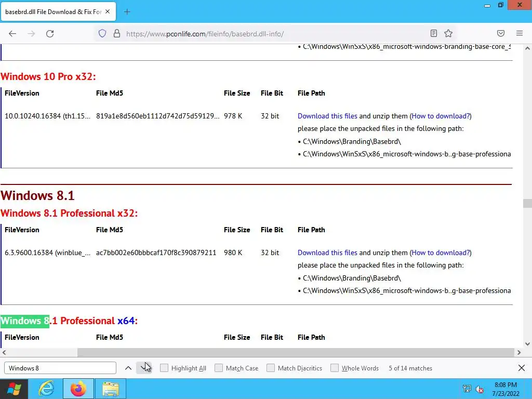
Task: Go back to the previous page
Action: pos(12,34)
